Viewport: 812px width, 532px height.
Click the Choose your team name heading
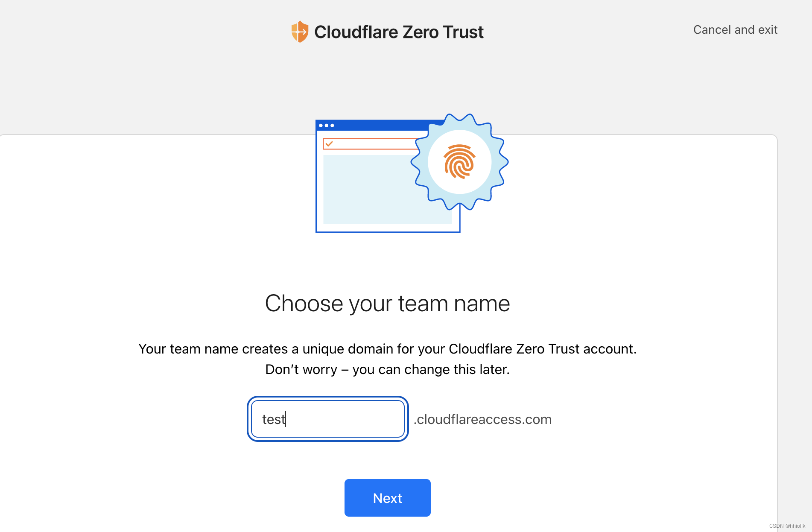pyautogui.click(x=388, y=304)
